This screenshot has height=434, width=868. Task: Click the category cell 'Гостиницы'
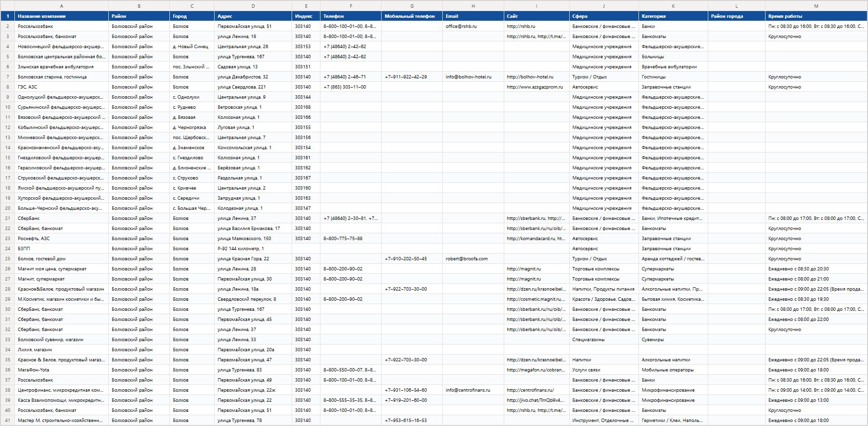673,77
